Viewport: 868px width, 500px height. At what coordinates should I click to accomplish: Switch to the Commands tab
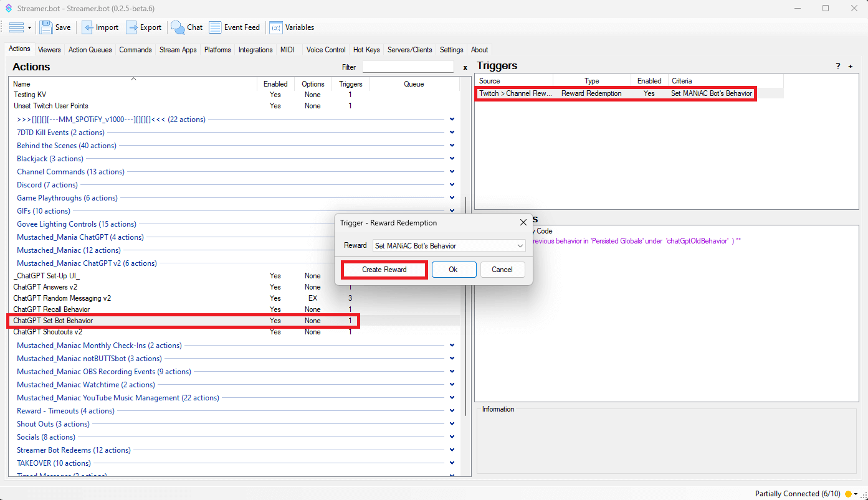pyautogui.click(x=135, y=50)
